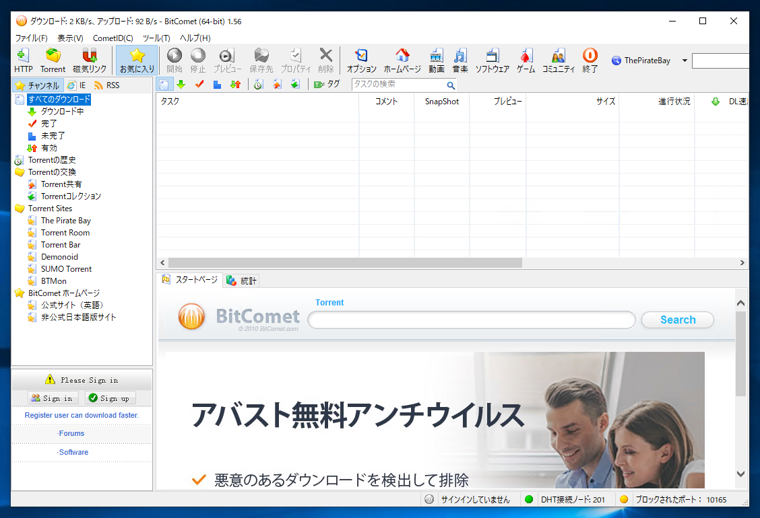Open the magnet link (磁気リンク) tool
Image resolution: width=760 pixels, height=518 pixels.
coord(90,61)
